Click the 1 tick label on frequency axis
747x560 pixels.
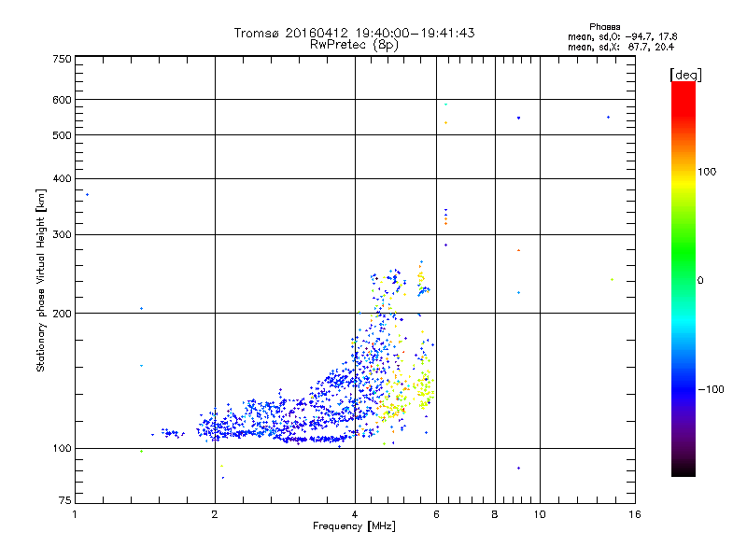tap(75, 514)
